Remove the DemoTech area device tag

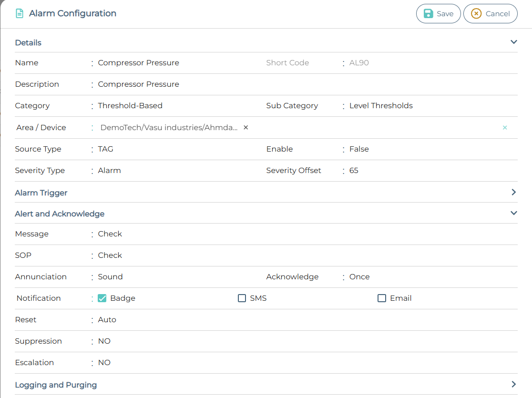coord(246,127)
